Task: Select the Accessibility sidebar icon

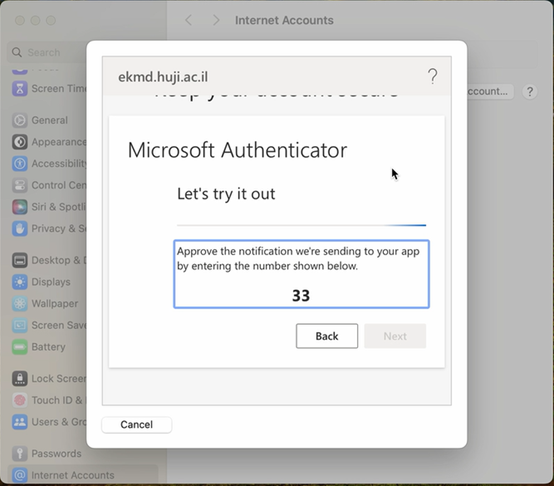Action: tap(20, 164)
